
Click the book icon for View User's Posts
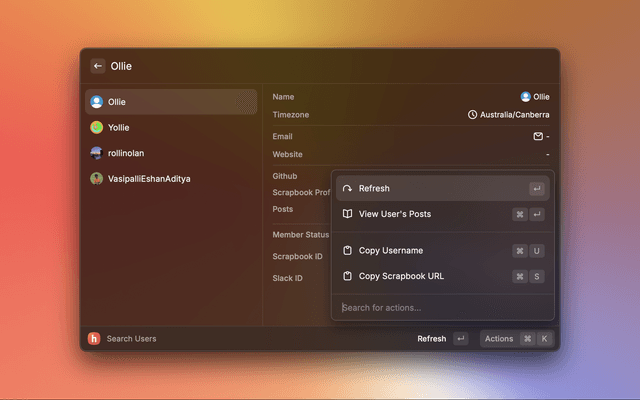[347, 214]
